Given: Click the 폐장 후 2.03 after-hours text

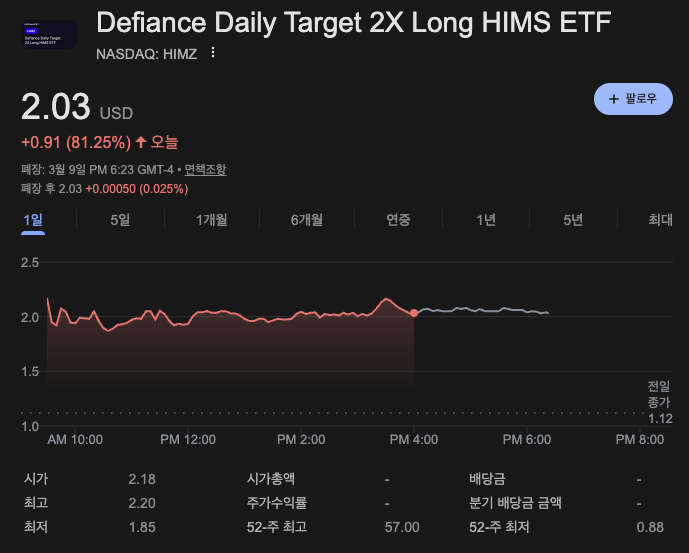Looking at the screenshot, I should pyautogui.click(x=51, y=189).
